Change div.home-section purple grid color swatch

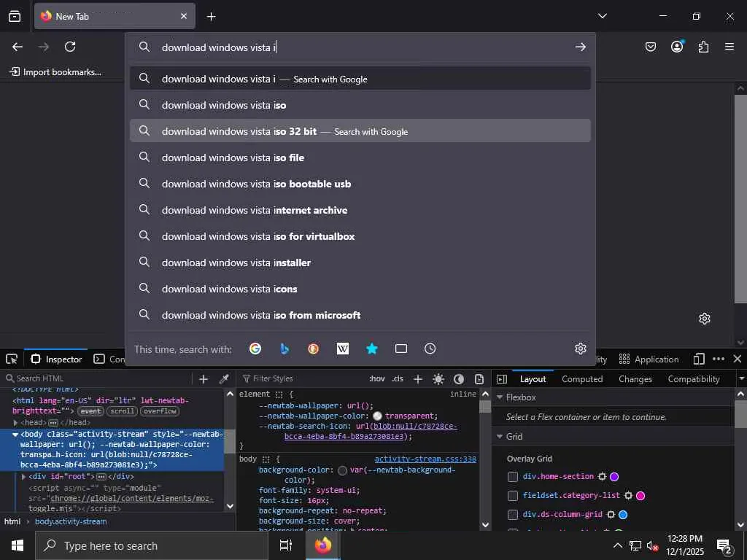[614, 477]
